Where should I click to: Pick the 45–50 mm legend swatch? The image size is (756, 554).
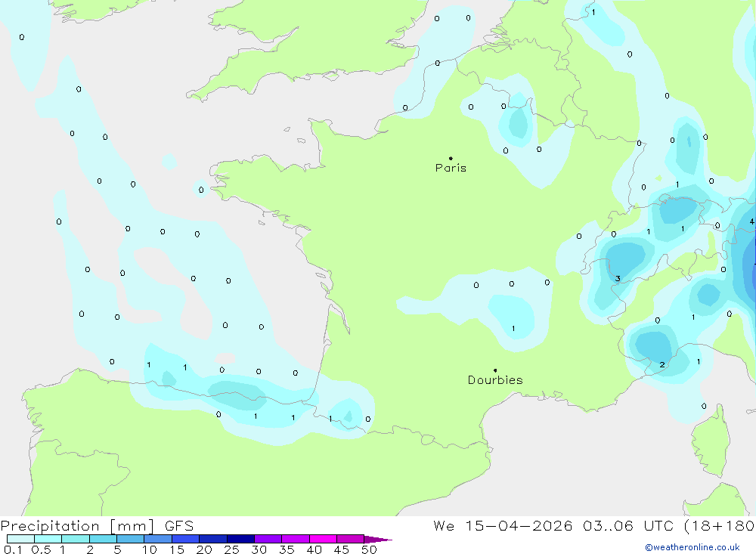[351, 539]
